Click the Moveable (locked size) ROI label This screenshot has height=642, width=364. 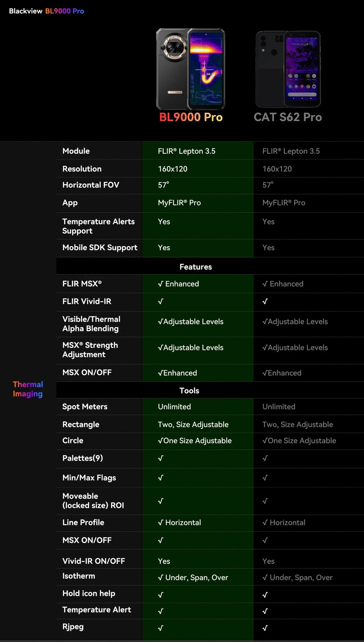coord(93,501)
